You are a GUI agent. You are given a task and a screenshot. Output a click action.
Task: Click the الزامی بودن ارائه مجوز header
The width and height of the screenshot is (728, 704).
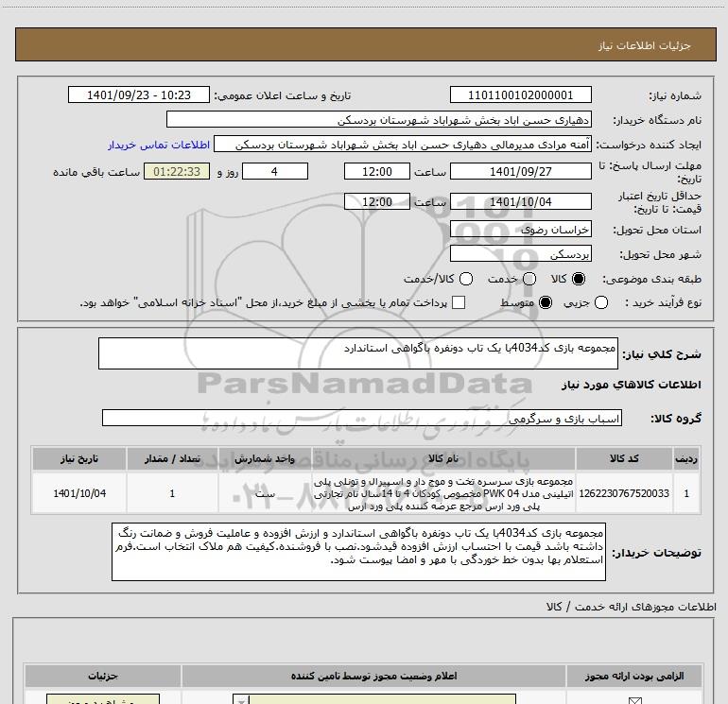coord(633,676)
